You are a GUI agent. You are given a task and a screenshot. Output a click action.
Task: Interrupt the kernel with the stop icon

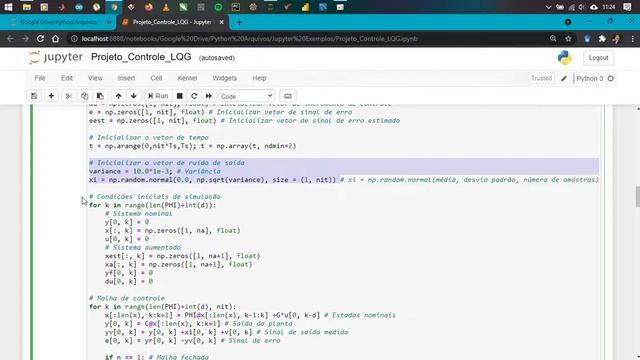[179, 96]
